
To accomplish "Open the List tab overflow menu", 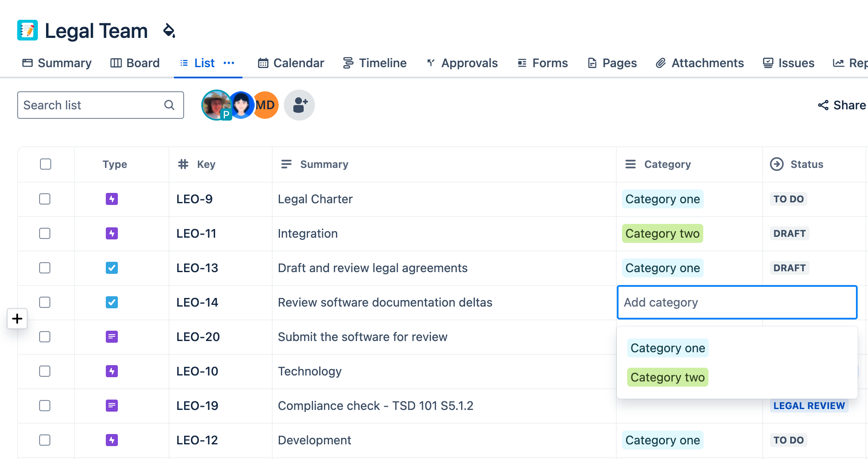I will 229,63.
